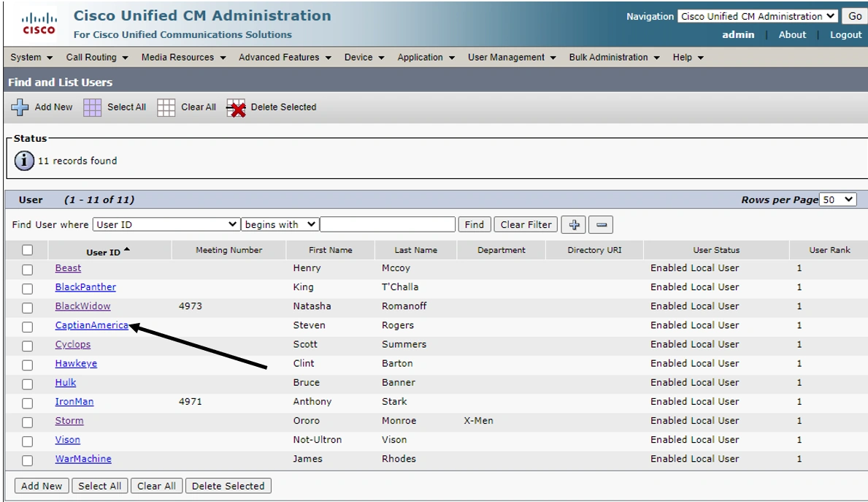Click the status information icon
The height and width of the screenshot is (502, 868).
[24, 161]
